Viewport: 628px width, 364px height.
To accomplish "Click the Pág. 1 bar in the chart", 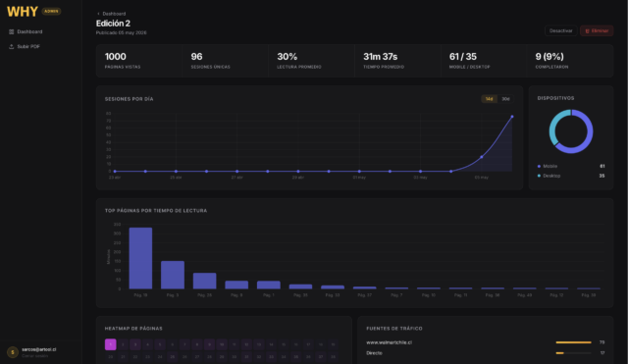I will click(x=269, y=286).
